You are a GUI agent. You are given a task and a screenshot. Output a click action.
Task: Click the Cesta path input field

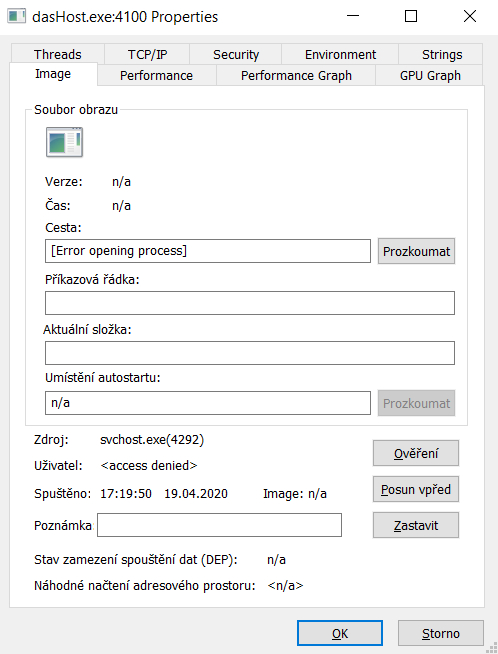208,251
